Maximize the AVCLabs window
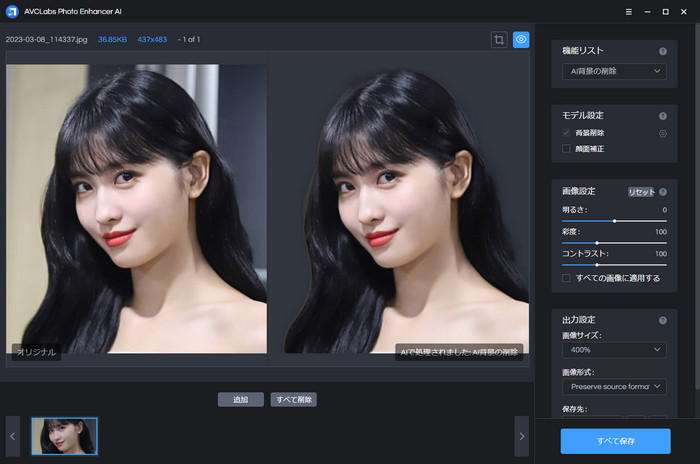Viewport: 700px width, 464px height. pyautogui.click(x=665, y=12)
